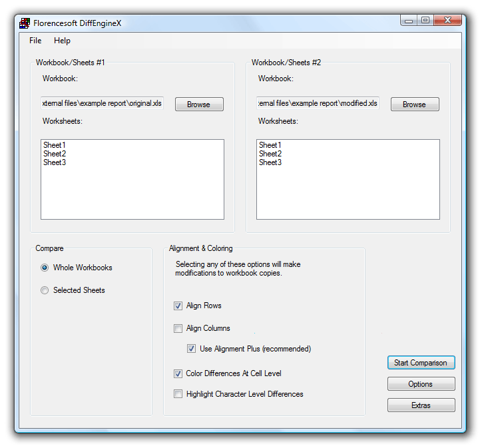Browse for Workbook #2 file
Image resolution: width=480 pixels, height=448 pixels.
414,105
